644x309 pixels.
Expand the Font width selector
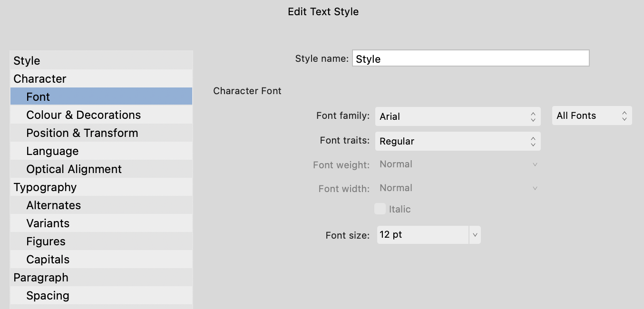pos(535,188)
